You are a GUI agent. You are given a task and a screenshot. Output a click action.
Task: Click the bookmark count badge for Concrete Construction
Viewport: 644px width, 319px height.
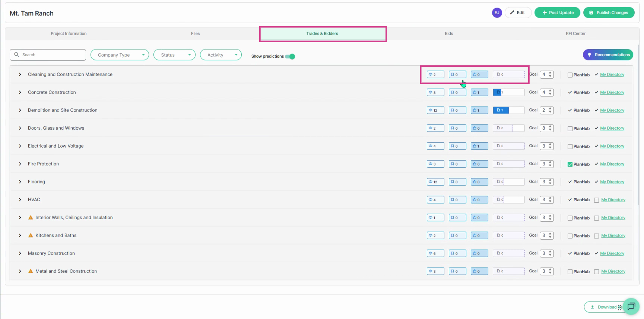[x=457, y=92]
